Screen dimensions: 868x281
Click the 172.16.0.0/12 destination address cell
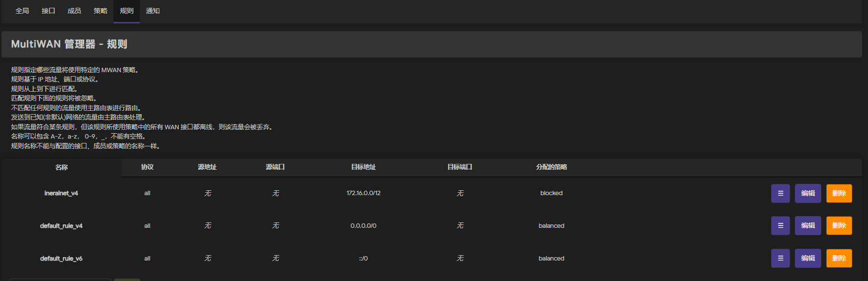tap(363, 193)
